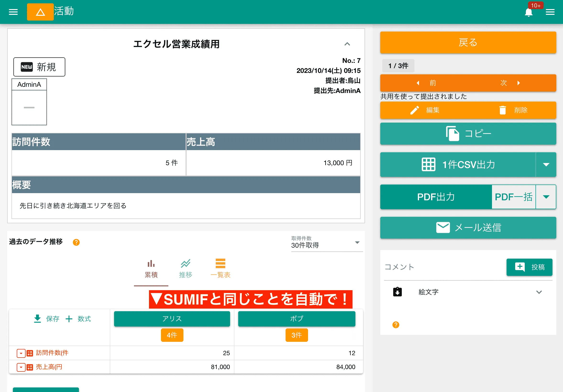Open the menu icon at top right
The height and width of the screenshot is (392, 563).
(x=550, y=12)
